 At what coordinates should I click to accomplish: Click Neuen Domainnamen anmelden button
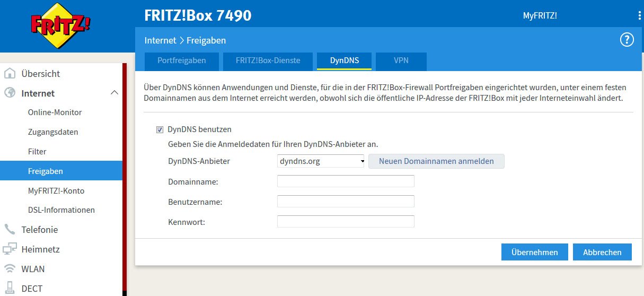tap(436, 161)
